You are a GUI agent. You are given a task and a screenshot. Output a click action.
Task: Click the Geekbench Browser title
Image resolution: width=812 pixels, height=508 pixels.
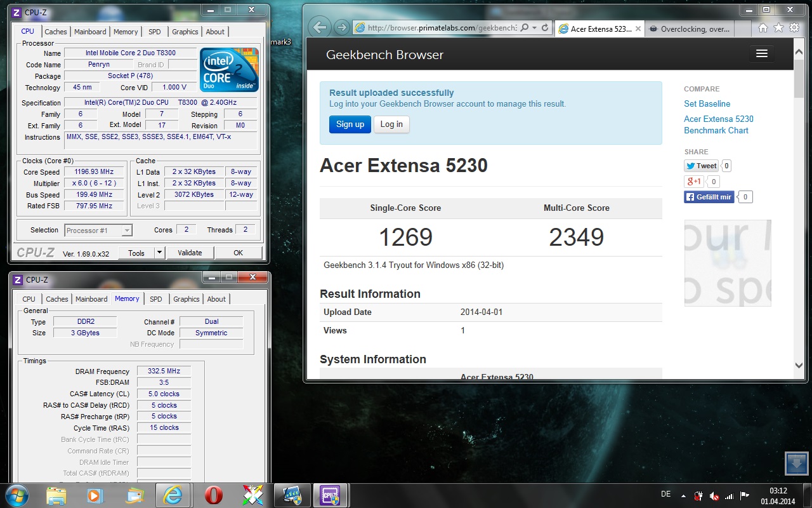(x=384, y=55)
